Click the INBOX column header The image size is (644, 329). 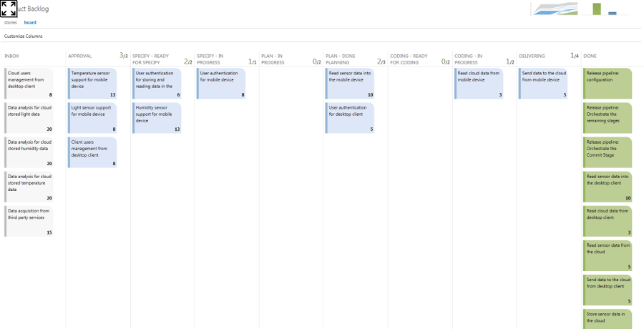click(11, 56)
